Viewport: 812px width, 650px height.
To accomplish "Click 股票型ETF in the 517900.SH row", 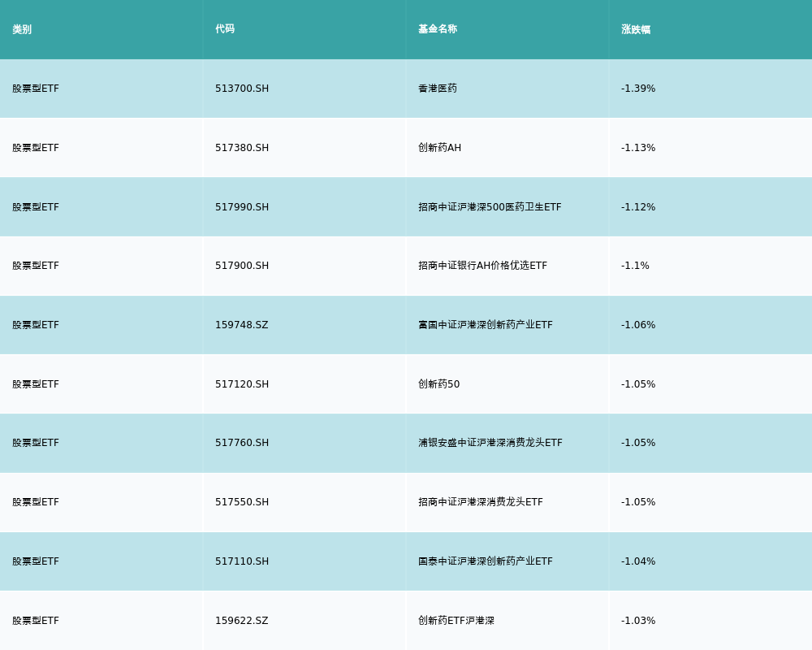I will pos(36,266).
